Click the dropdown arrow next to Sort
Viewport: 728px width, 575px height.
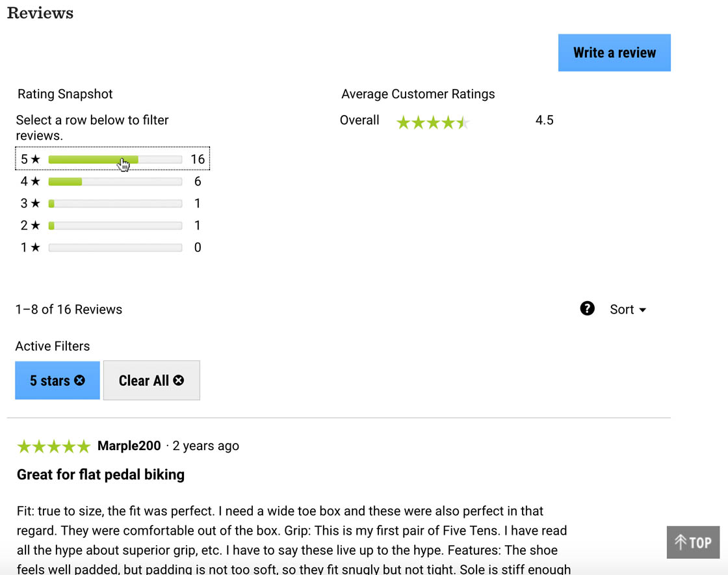(x=643, y=310)
